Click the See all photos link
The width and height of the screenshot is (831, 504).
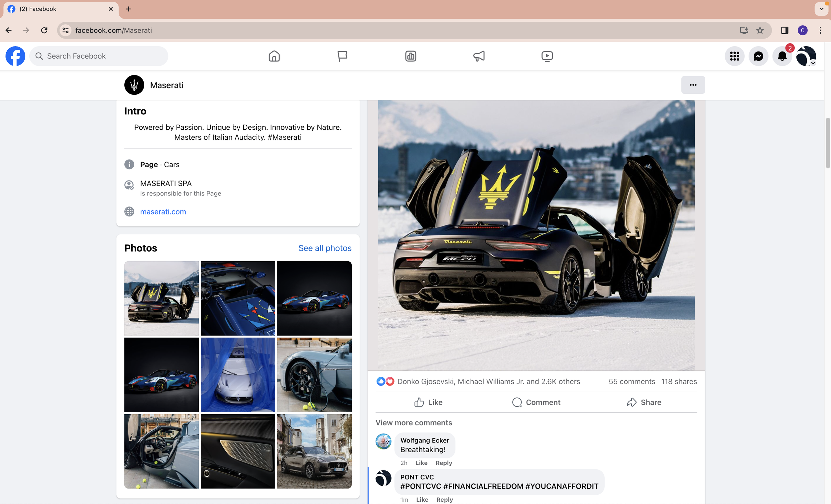point(325,248)
